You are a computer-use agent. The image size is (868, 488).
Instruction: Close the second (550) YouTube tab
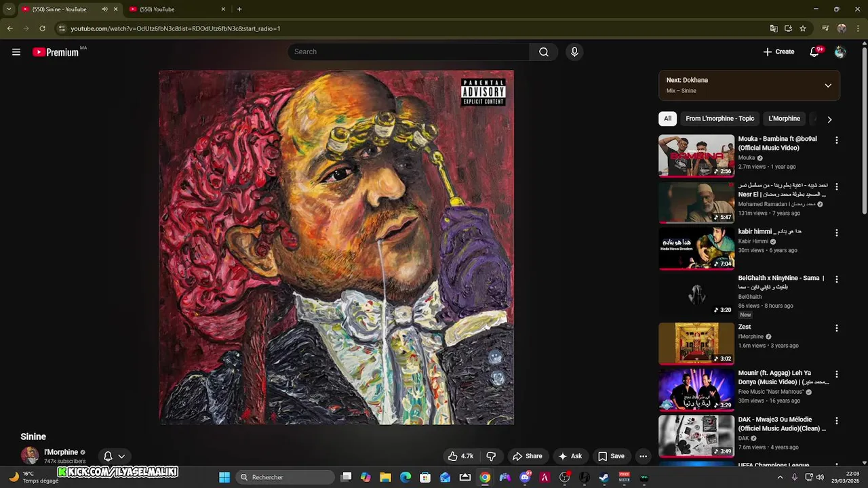point(223,9)
